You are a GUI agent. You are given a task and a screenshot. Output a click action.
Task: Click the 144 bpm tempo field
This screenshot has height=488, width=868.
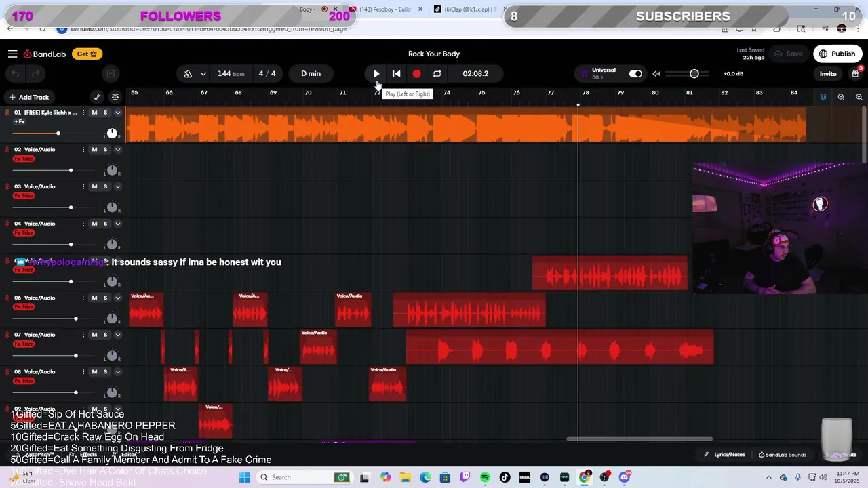pos(231,73)
